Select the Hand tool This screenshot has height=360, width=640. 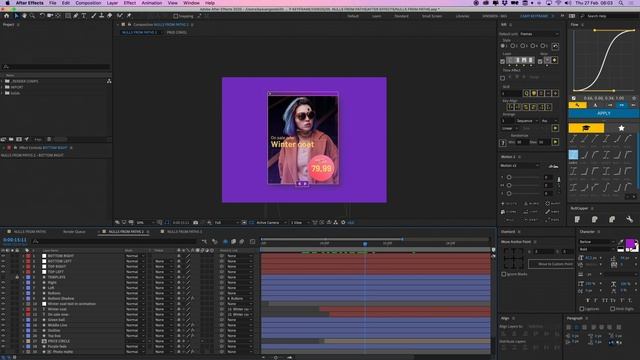pos(24,16)
